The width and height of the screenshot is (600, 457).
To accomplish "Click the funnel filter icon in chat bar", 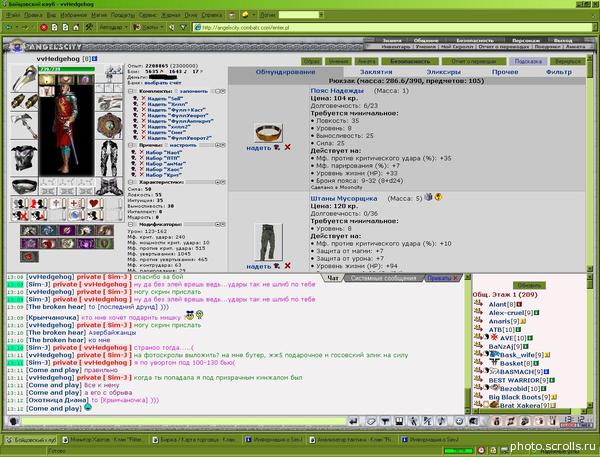I will [385, 421].
